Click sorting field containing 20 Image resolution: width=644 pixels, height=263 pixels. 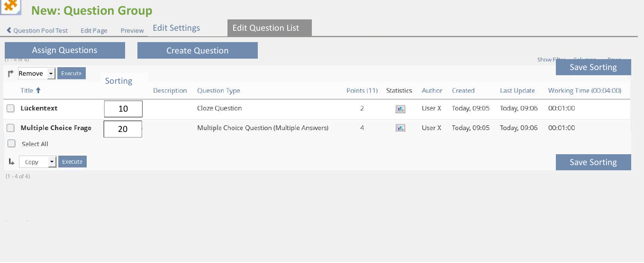123,129
